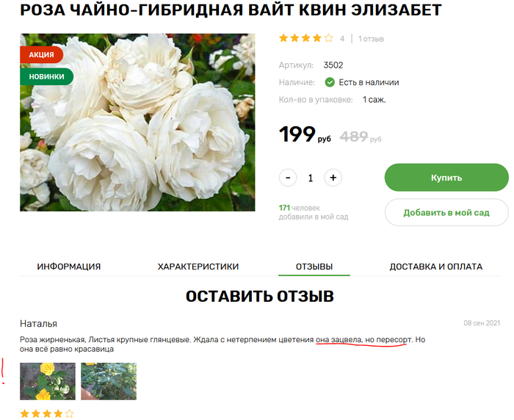This screenshot has width=514, height=420.
Task: Click the ОСТАВИТЬ ОТЗЫВ heading
Action: point(260,296)
